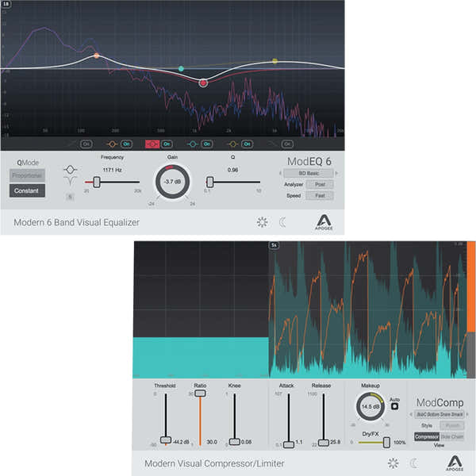Screen dimensions: 476x476
Task: Click the 0.96 Q value
Action: (x=232, y=170)
